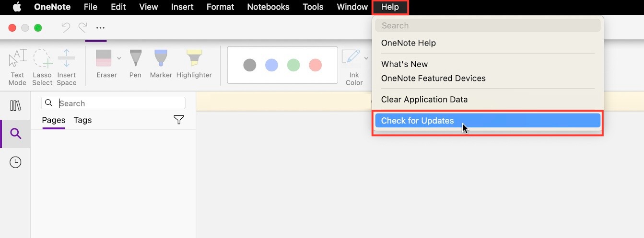Close the Help menu in menu bar
This screenshot has height=238, width=644.
pos(390,7)
